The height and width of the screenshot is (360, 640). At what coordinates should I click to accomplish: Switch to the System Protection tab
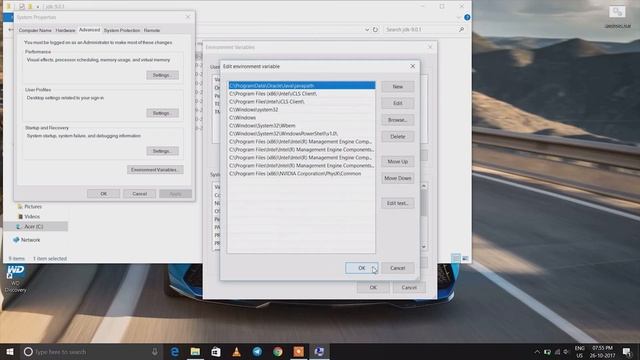(x=122, y=30)
